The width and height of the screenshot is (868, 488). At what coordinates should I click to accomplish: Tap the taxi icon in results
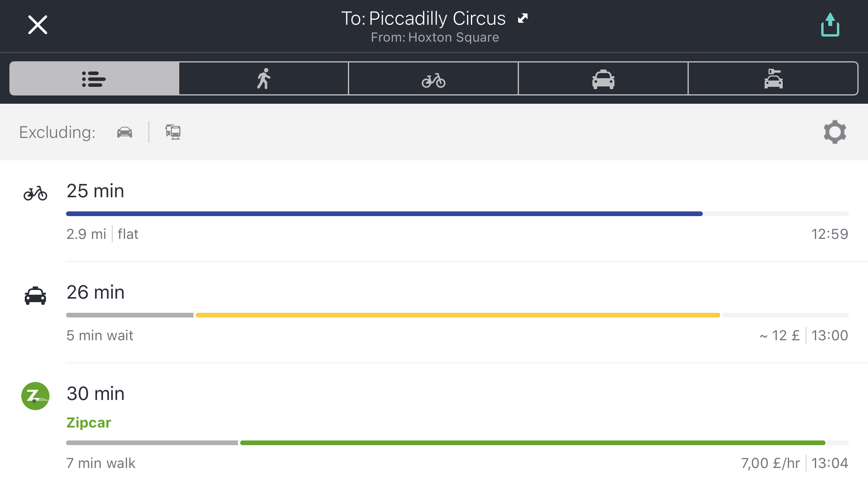click(35, 295)
